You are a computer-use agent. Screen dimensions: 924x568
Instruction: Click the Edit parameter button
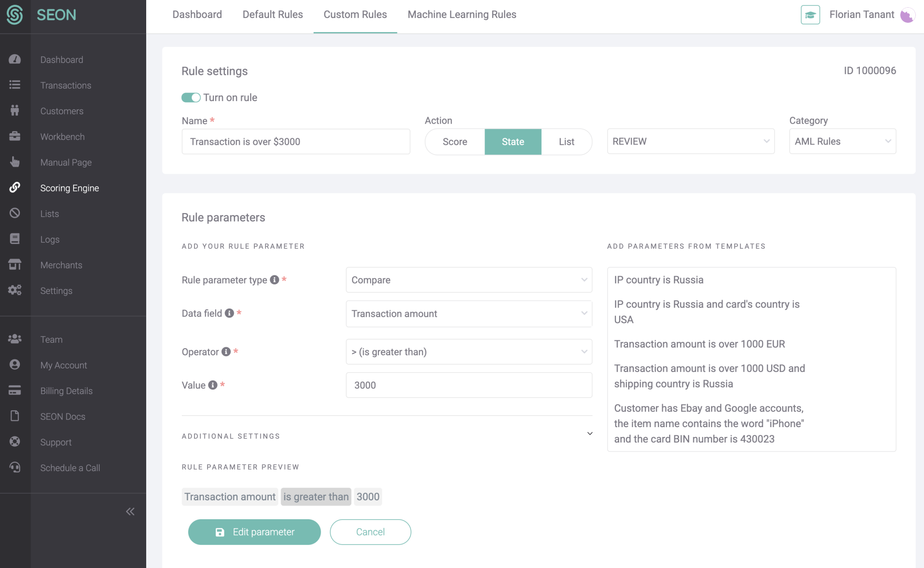click(254, 531)
